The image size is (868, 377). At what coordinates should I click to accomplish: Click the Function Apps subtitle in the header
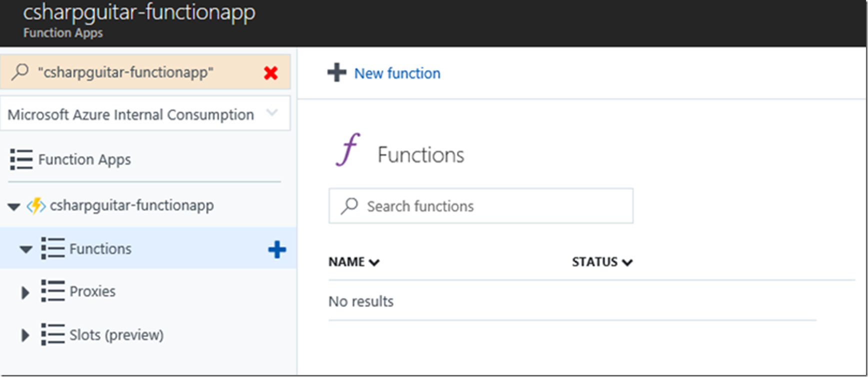63,33
